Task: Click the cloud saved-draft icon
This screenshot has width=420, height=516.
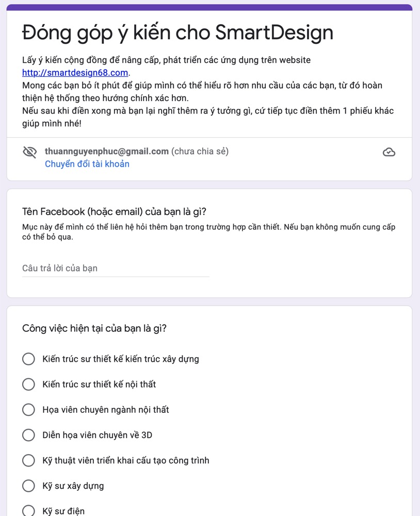Action: coord(389,152)
